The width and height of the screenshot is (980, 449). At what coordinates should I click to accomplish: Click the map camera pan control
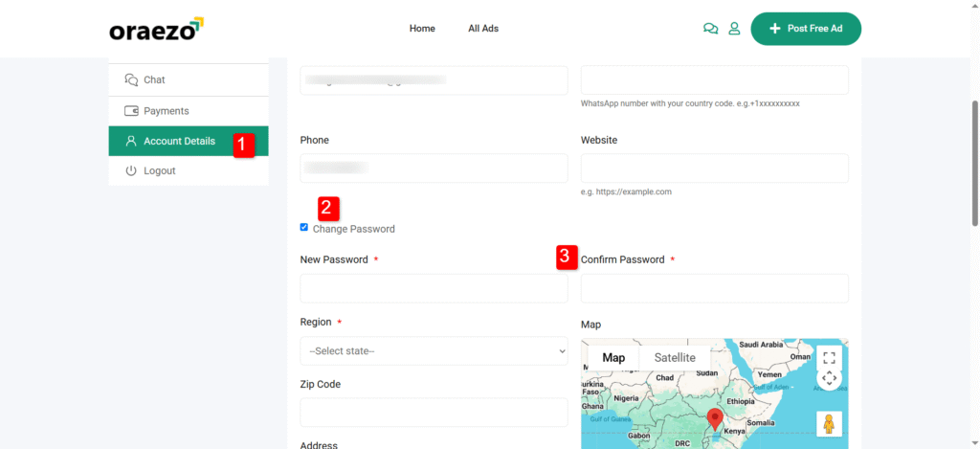tap(829, 378)
